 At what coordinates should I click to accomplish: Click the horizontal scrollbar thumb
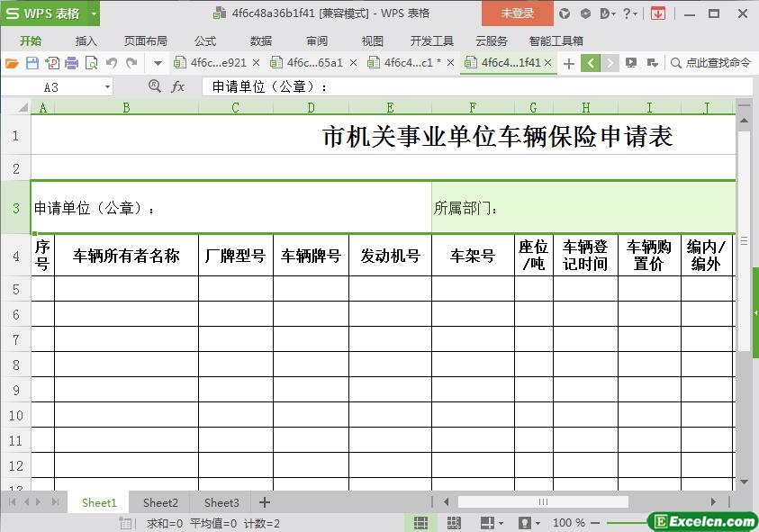coord(543,502)
